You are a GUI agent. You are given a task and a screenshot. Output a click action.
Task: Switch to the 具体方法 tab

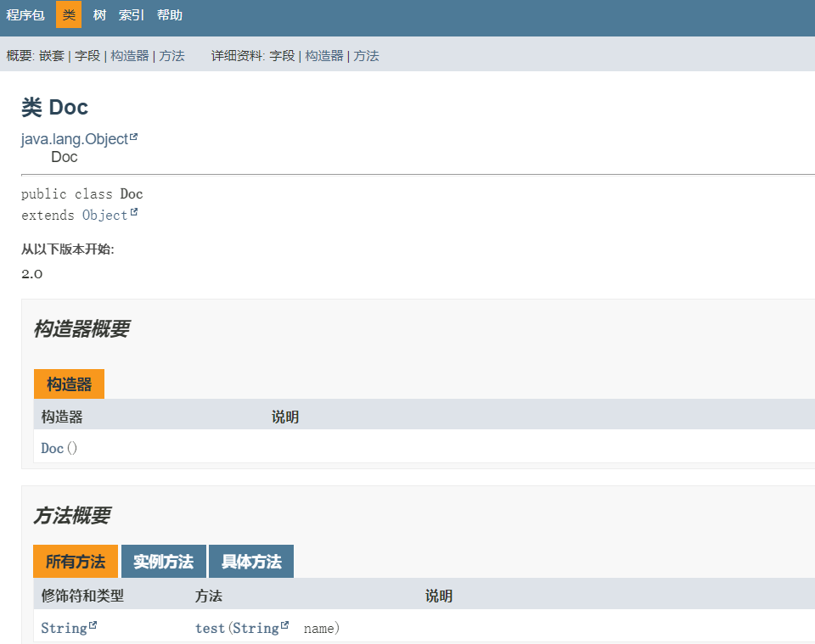pos(251,562)
